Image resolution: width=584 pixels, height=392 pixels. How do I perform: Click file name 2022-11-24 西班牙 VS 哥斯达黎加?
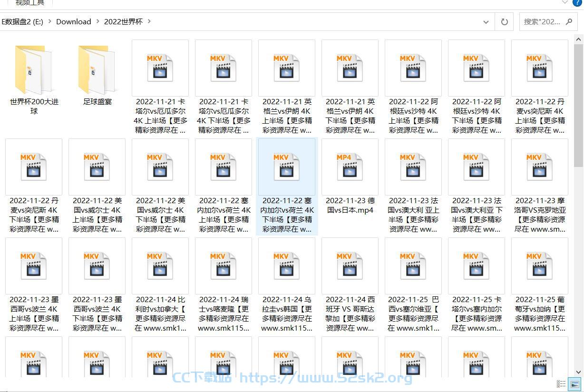click(350, 314)
